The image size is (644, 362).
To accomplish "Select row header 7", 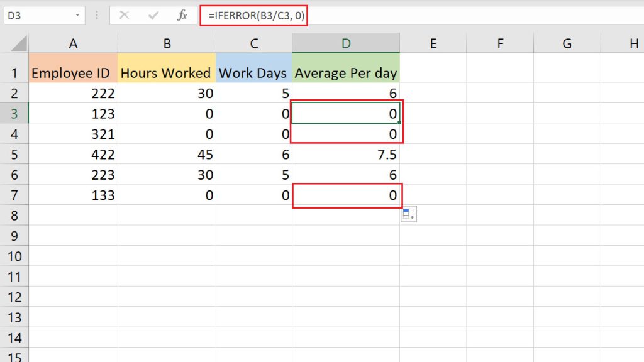I will pos(15,195).
